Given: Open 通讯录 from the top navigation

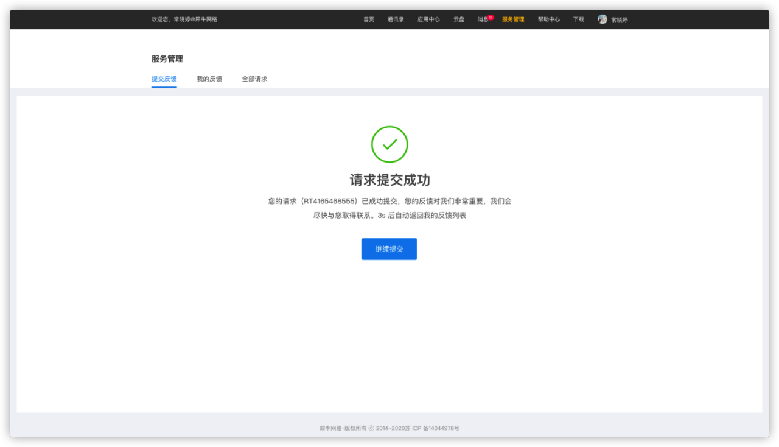Looking at the screenshot, I should click(x=395, y=19).
